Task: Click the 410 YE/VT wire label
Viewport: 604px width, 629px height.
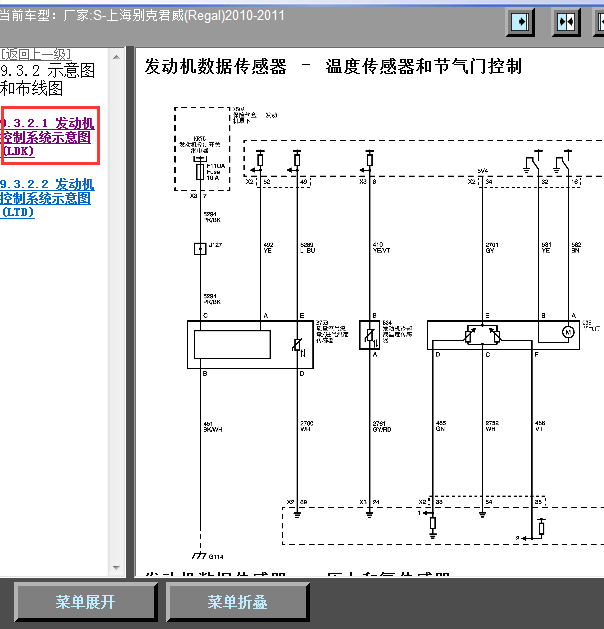Action: click(381, 248)
